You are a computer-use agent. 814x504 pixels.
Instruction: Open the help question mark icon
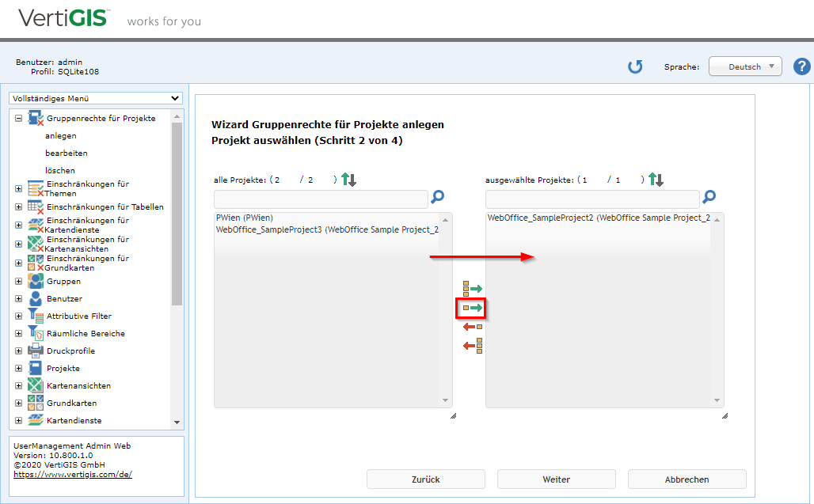[x=801, y=66]
